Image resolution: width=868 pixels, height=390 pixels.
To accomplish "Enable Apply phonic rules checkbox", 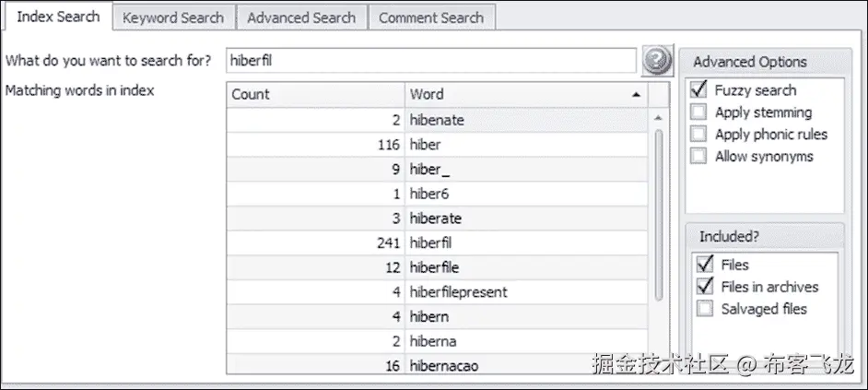I will coord(699,135).
